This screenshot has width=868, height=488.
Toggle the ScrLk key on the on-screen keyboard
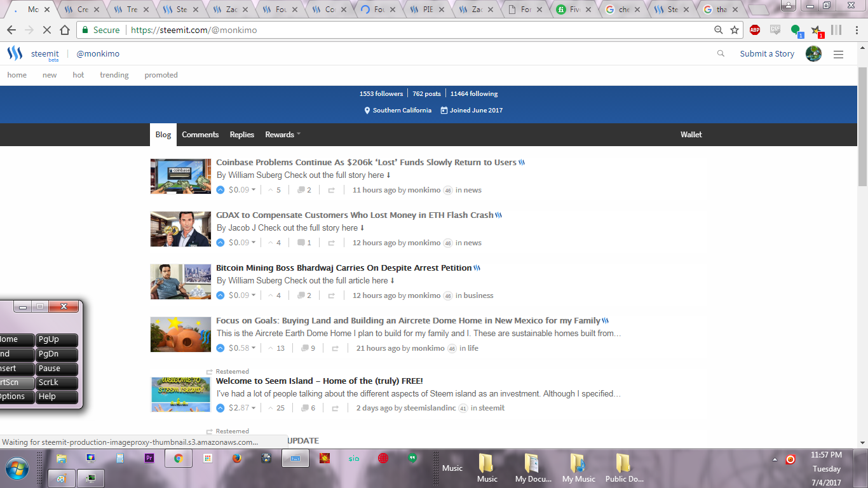[57, 383]
